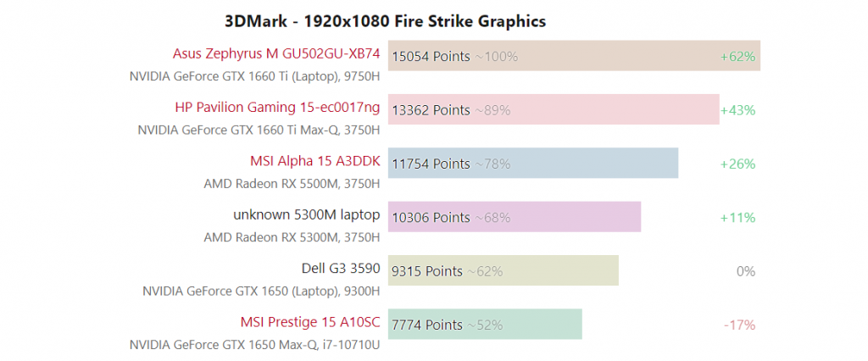This screenshot has height=361, width=868.
Task: Click the GTX 1650 Max-Q, i7-10710U subtitle
Action: tap(254, 345)
